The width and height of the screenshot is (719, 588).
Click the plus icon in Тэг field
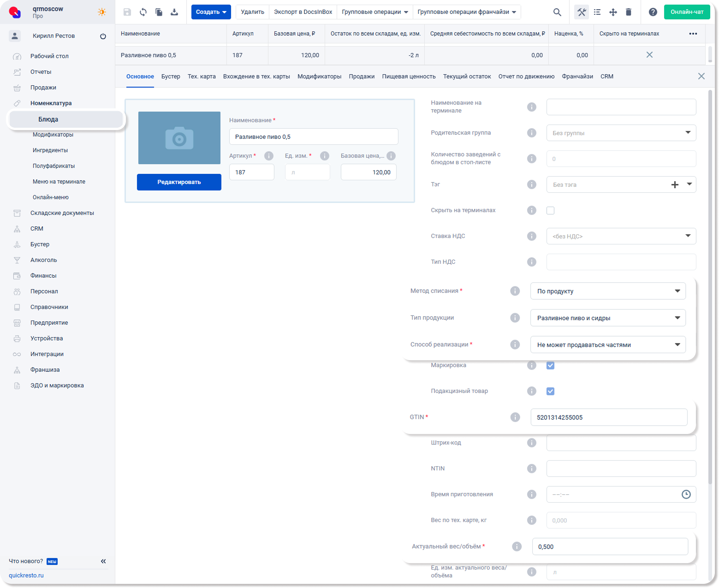click(675, 184)
